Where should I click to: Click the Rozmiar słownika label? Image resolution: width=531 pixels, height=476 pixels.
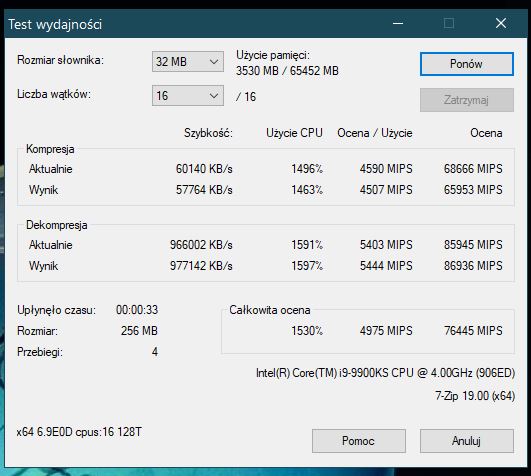pyautogui.click(x=60, y=60)
